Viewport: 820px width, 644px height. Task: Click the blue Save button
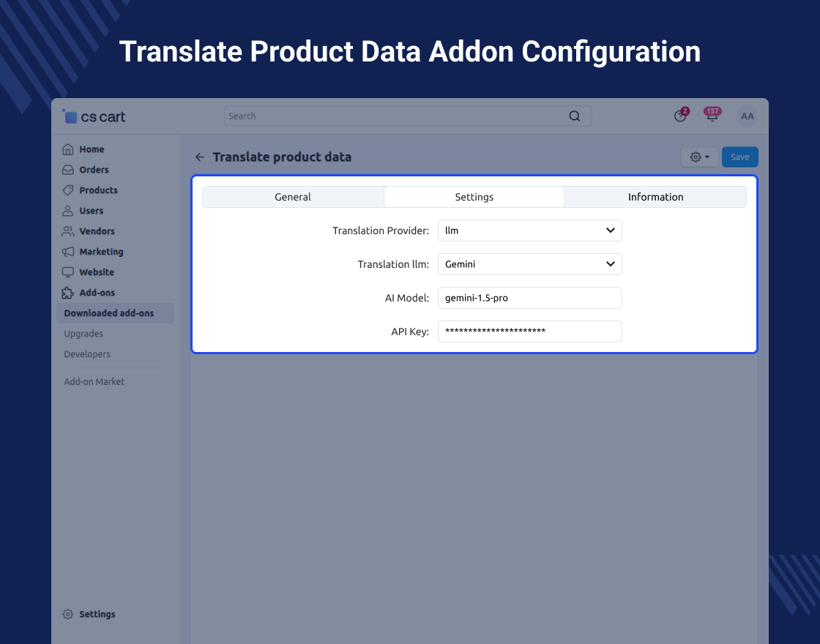pos(739,157)
